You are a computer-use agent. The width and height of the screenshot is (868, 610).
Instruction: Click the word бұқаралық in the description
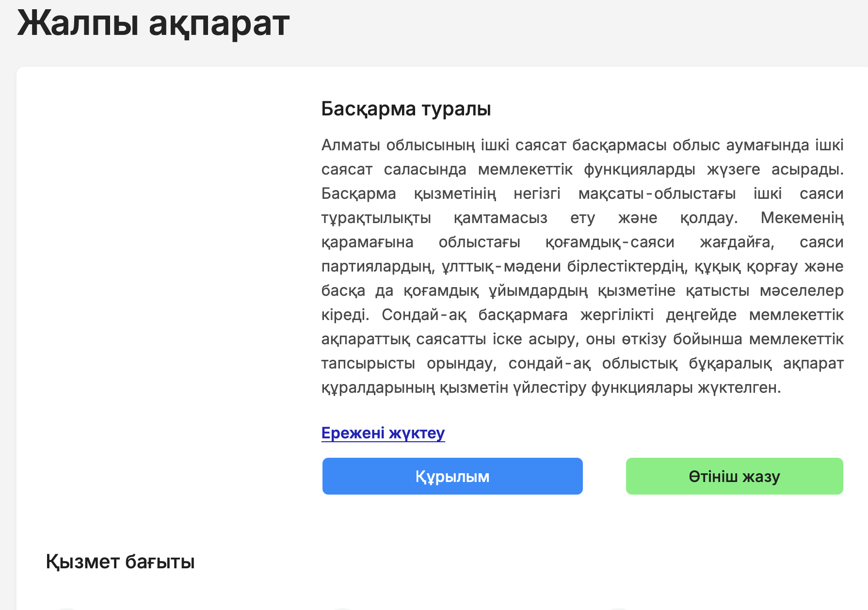pos(730,363)
